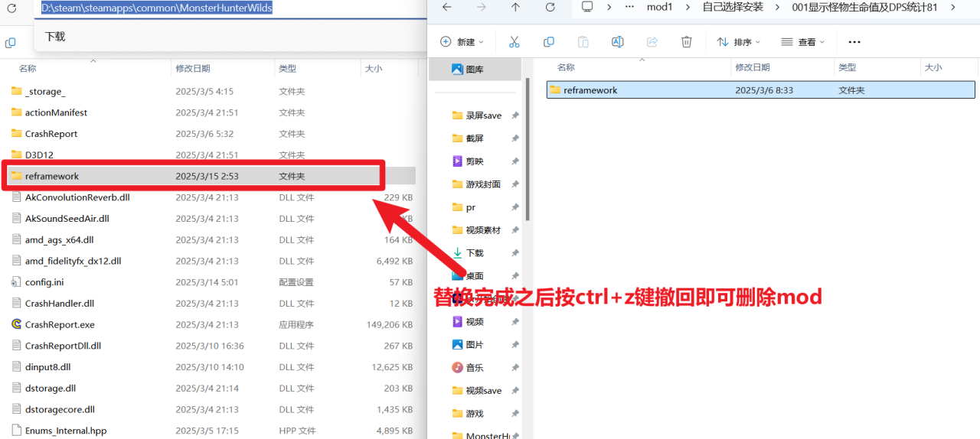Expand hidden breadcrumb path via ellipsis
Screen dimensions: 980x439
point(629,7)
